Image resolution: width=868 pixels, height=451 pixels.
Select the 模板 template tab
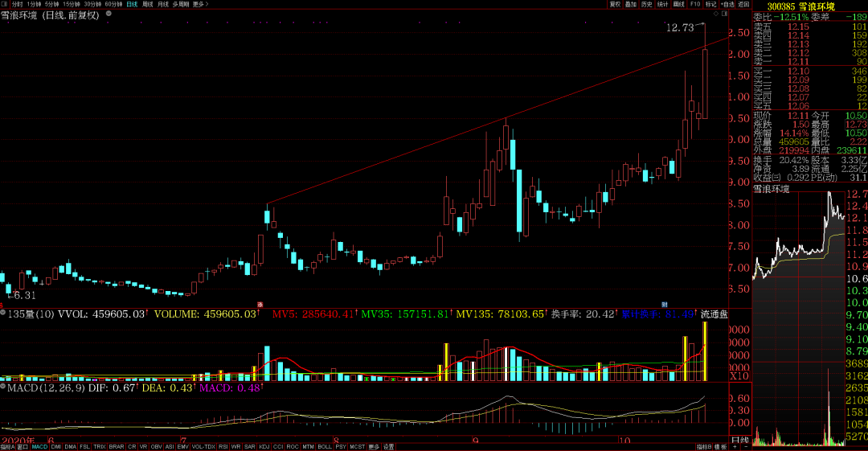[720, 446]
